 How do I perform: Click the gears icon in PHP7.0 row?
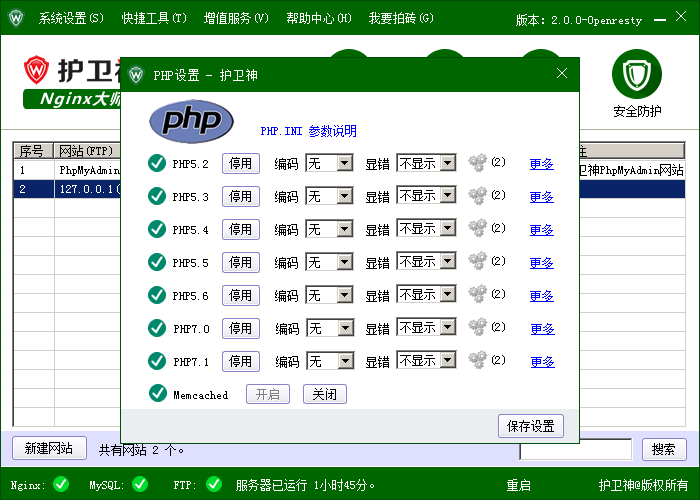[478, 328]
